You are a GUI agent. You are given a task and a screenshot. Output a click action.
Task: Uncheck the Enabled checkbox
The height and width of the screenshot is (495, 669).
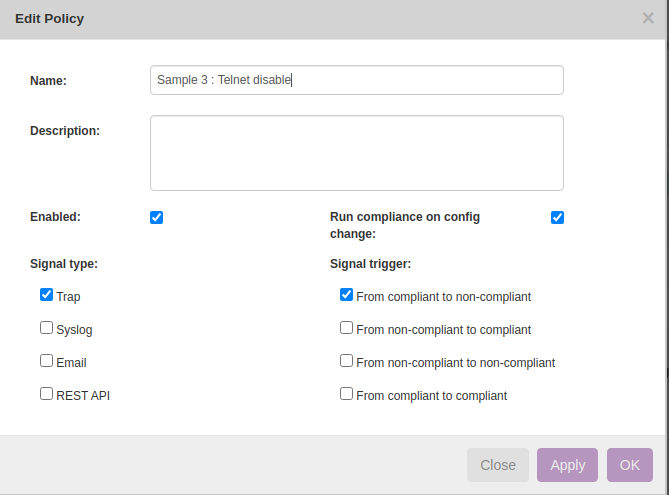pos(157,217)
